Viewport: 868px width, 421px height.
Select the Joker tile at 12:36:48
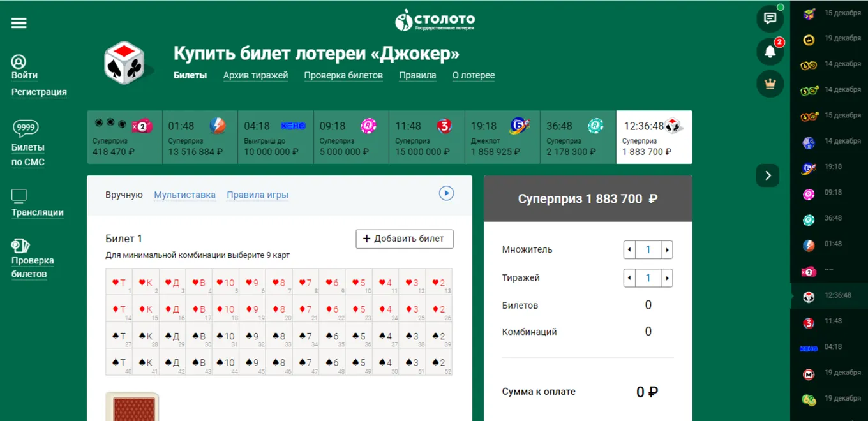point(654,137)
